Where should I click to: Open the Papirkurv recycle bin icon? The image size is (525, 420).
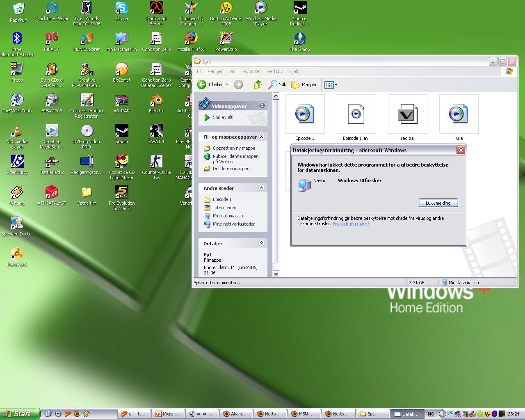click(x=19, y=12)
